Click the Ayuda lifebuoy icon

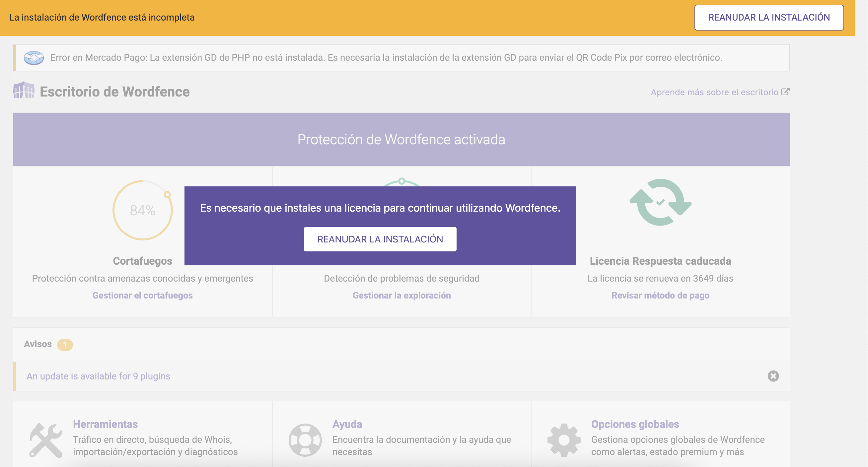[x=305, y=440]
